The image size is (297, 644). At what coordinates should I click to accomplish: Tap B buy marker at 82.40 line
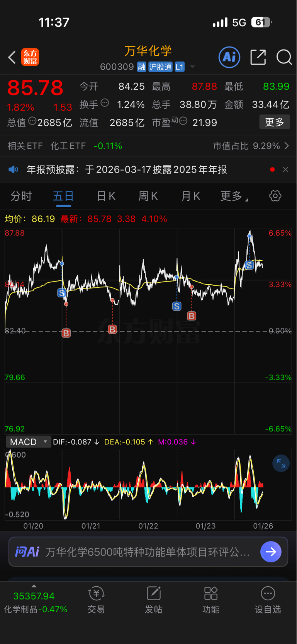point(66,333)
